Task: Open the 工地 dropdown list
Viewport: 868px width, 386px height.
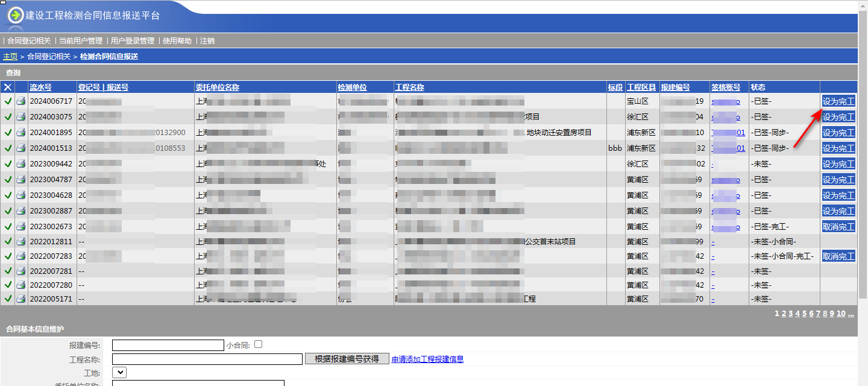Action: [119, 373]
